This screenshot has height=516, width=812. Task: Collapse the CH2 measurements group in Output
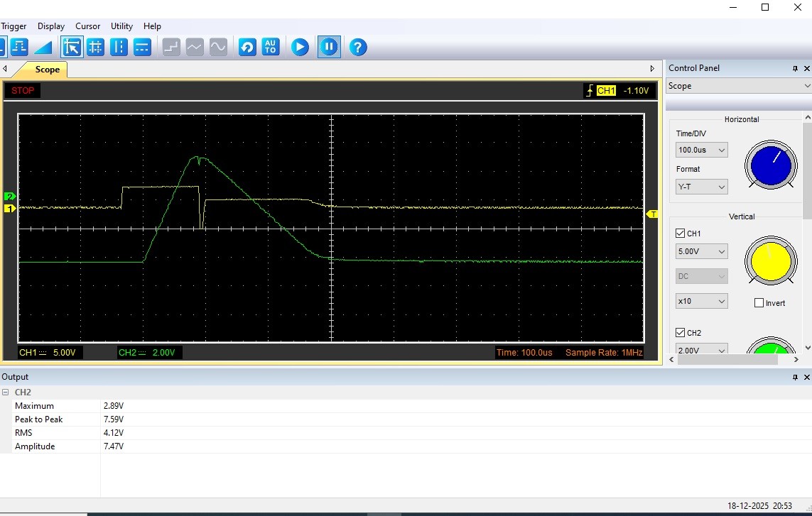(6, 393)
